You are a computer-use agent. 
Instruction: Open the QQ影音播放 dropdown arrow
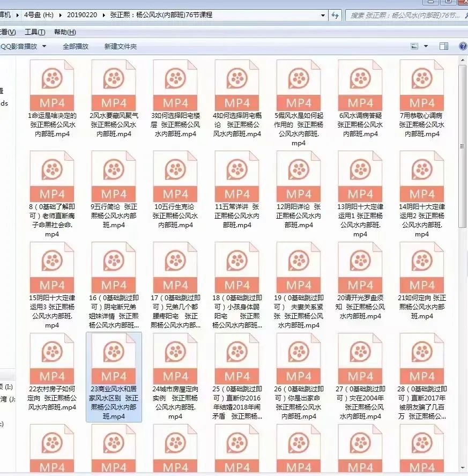(x=44, y=46)
